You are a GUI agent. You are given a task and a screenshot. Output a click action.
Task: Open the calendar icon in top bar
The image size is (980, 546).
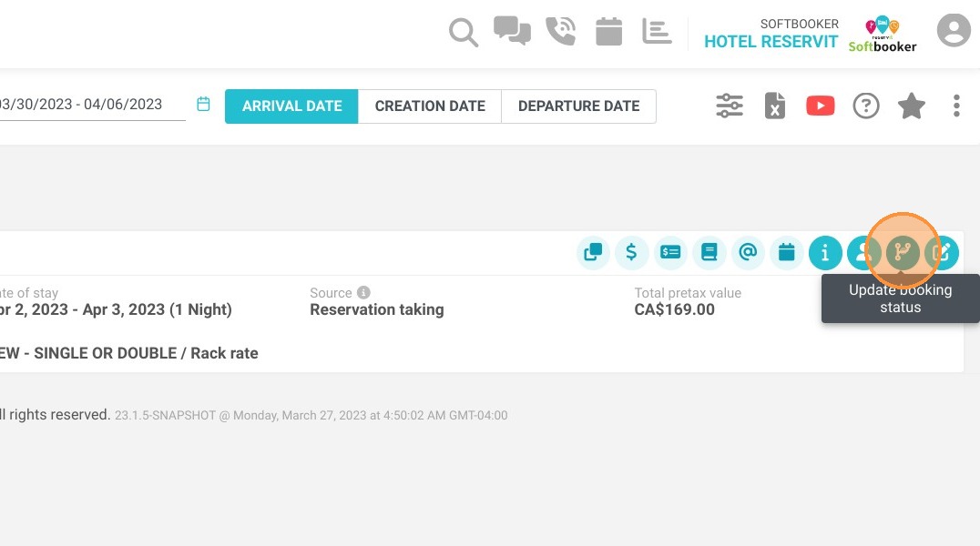608,31
